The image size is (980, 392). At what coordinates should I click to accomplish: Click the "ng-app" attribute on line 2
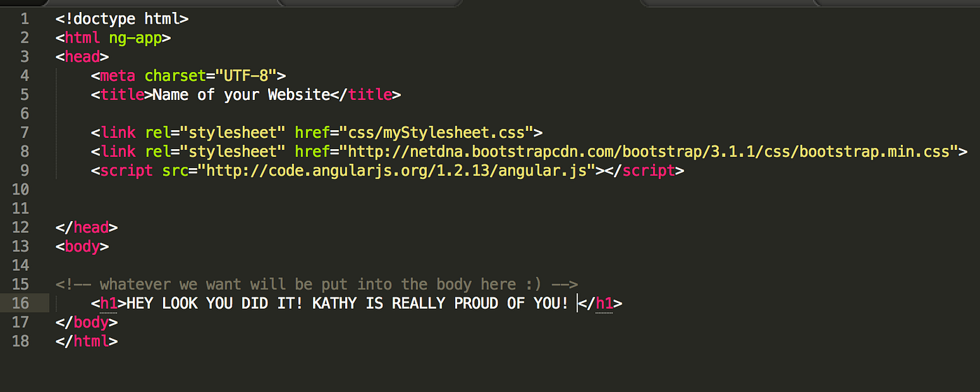[135, 38]
